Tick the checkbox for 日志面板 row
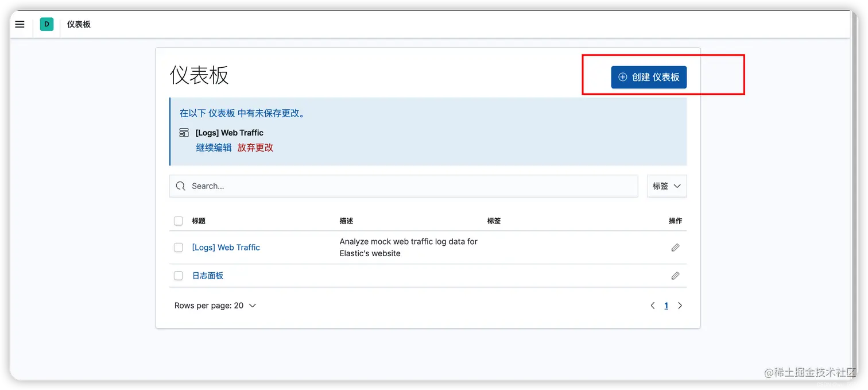Viewport: 868px width, 390px height. (179, 276)
